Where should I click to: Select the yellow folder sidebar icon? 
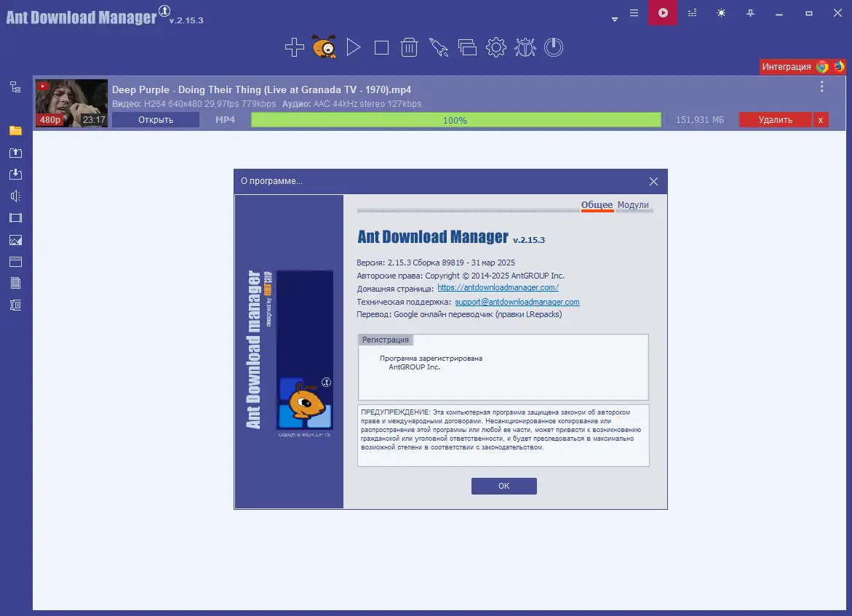[x=16, y=130]
